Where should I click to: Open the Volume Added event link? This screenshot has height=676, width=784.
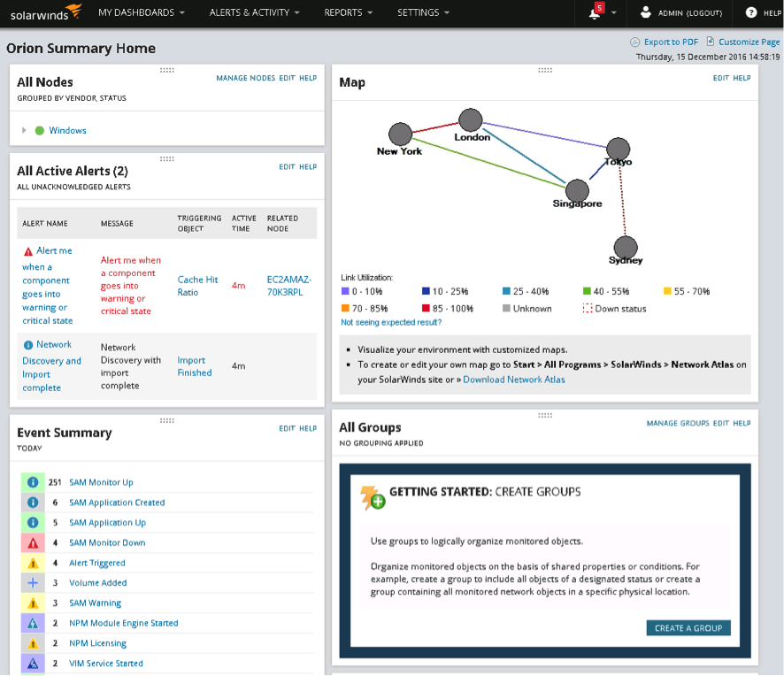point(98,583)
